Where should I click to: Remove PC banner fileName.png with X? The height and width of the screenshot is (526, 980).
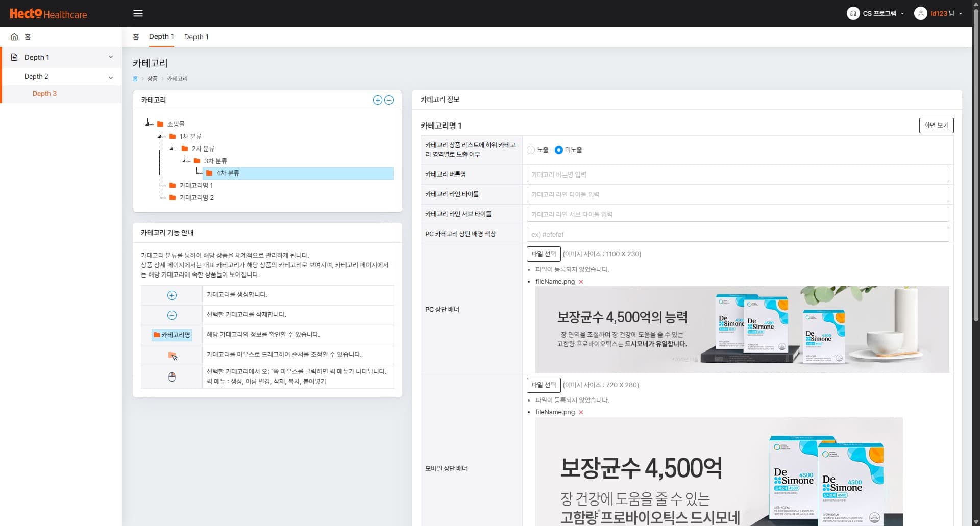tap(581, 282)
